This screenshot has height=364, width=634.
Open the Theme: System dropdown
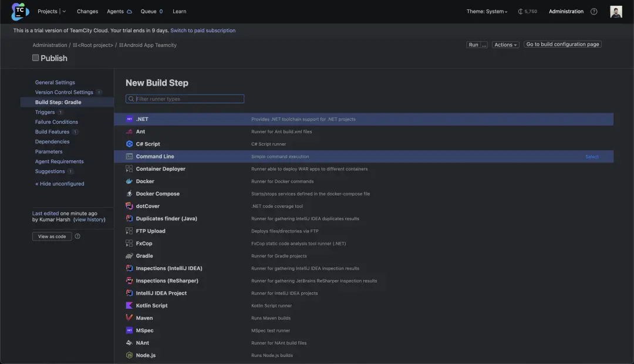(x=487, y=11)
